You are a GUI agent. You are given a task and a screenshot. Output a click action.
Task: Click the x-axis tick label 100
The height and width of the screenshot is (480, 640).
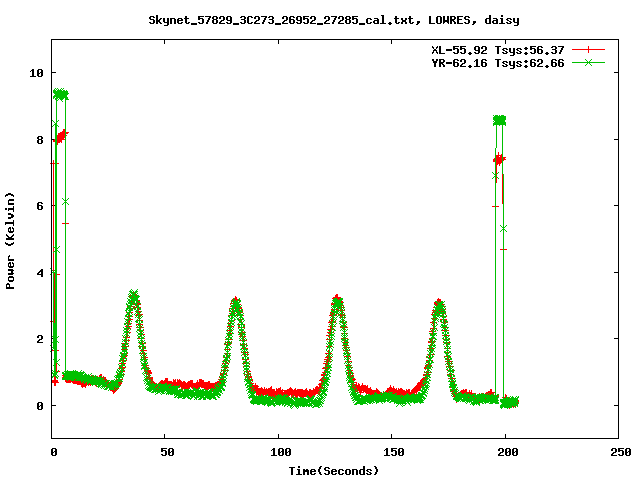coord(280,452)
